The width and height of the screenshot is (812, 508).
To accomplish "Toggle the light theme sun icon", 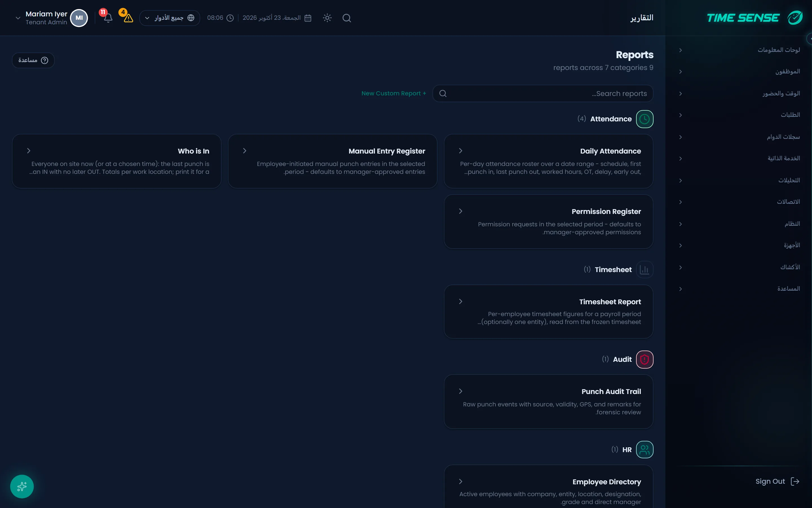I will click(x=327, y=18).
